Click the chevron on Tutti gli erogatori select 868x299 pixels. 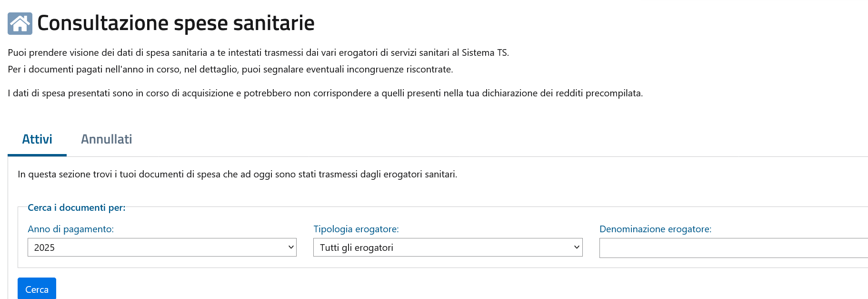(x=577, y=247)
